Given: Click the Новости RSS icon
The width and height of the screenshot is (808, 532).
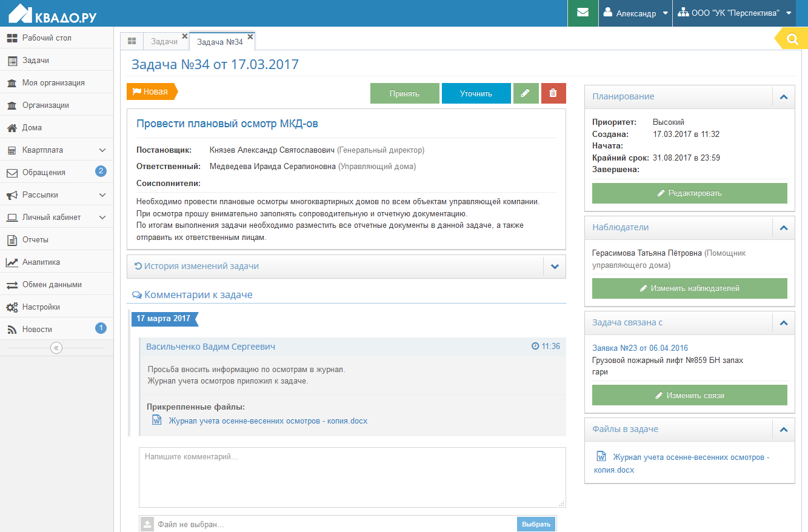Looking at the screenshot, I should [12, 330].
